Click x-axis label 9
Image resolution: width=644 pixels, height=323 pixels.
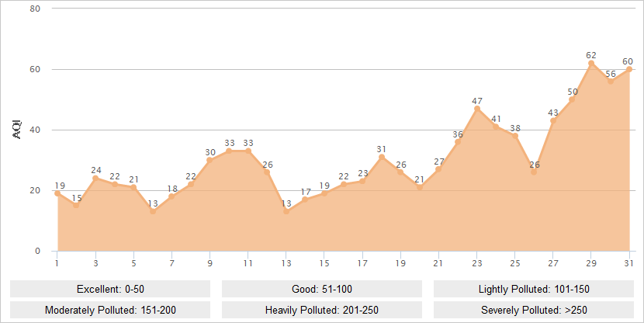[209, 263]
